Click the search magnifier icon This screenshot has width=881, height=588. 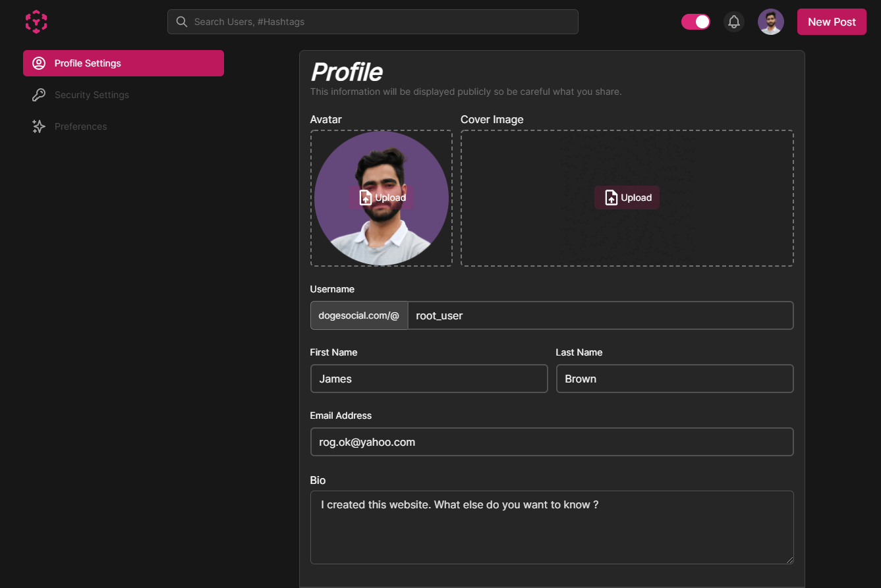click(x=181, y=22)
